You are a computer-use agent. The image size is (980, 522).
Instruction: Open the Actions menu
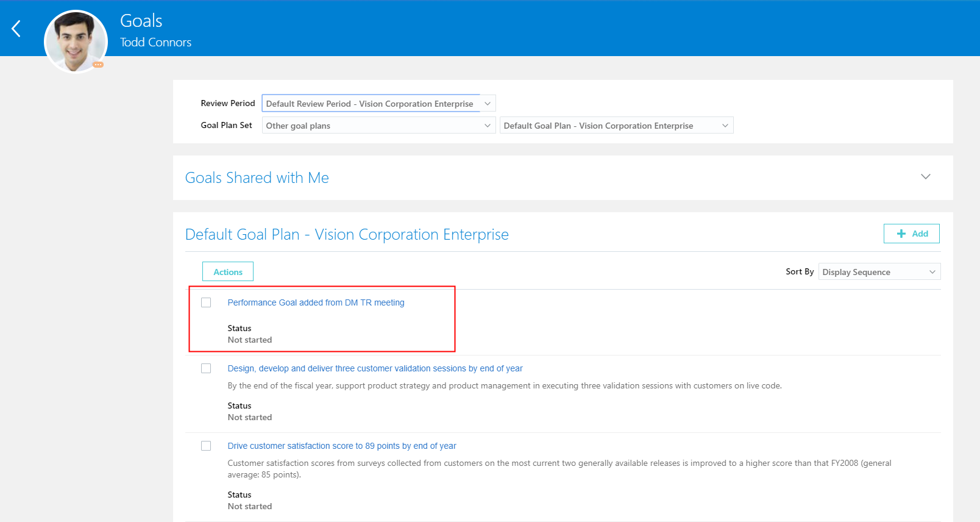pyautogui.click(x=228, y=272)
